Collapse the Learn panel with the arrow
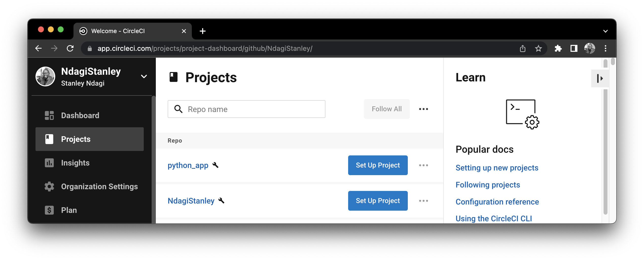The image size is (644, 260). (601, 78)
